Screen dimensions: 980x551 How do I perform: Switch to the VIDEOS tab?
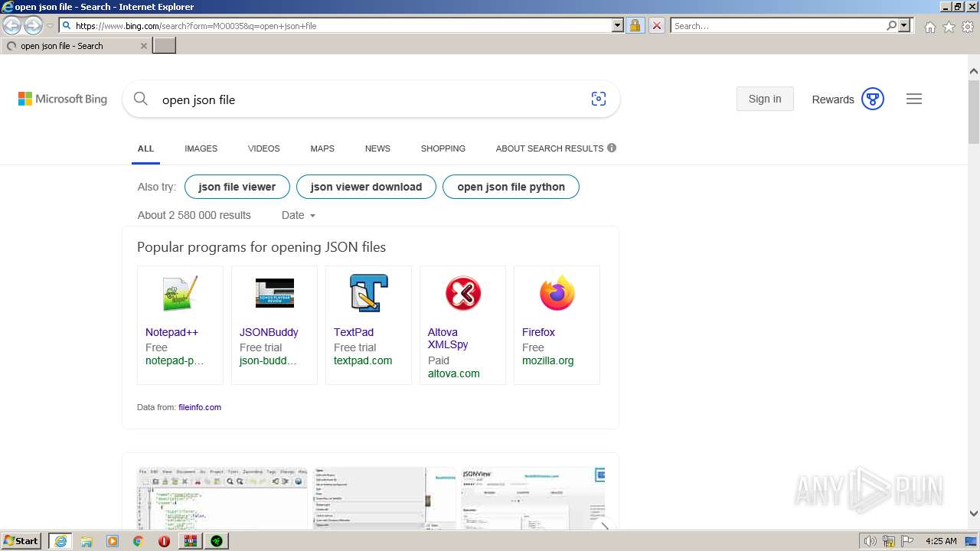pyautogui.click(x=264, y=148)
